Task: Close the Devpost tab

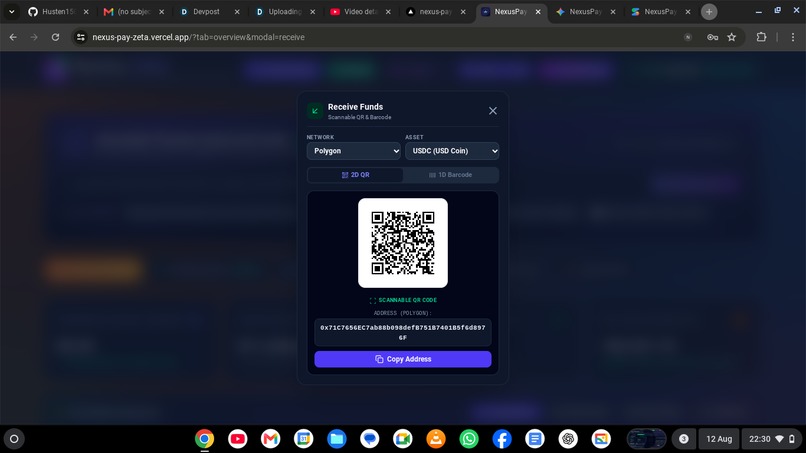Action: 237,11
